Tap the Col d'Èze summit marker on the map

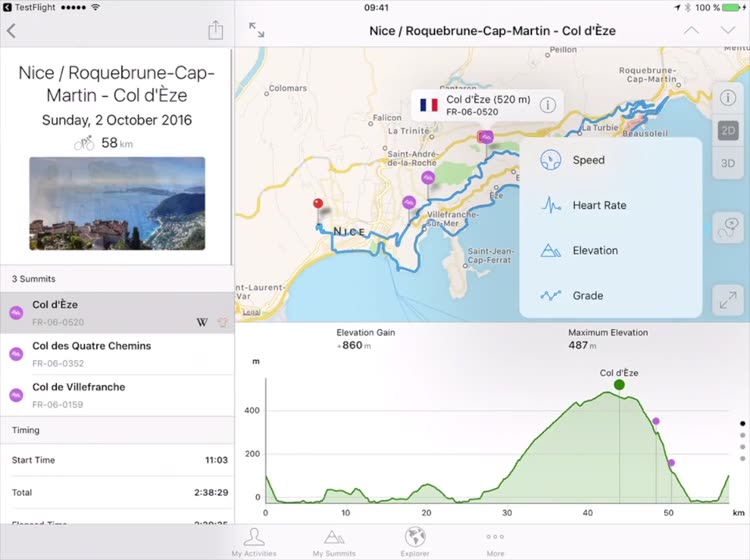click(485, 138)
